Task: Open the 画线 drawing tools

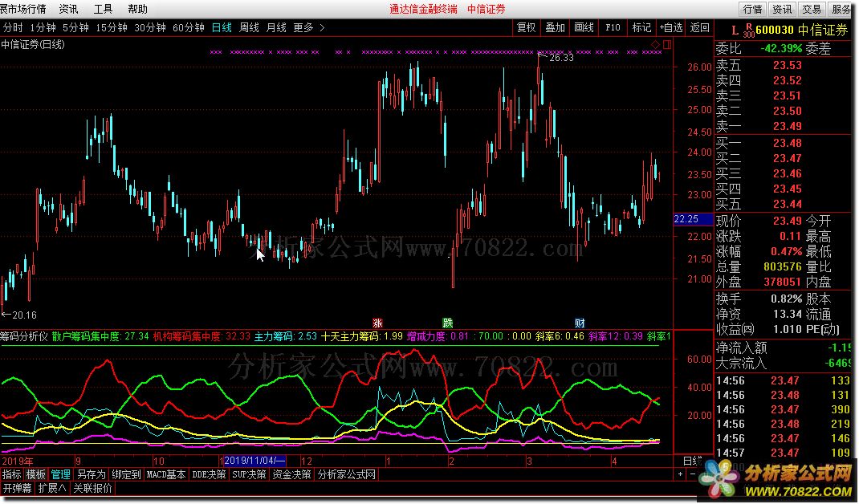Action: tap(584, 27)
